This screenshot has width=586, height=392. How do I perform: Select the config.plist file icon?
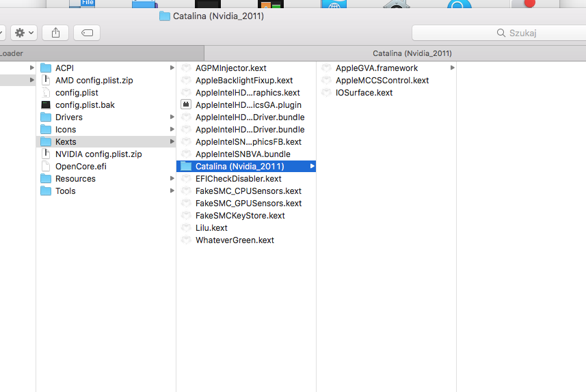46,93
